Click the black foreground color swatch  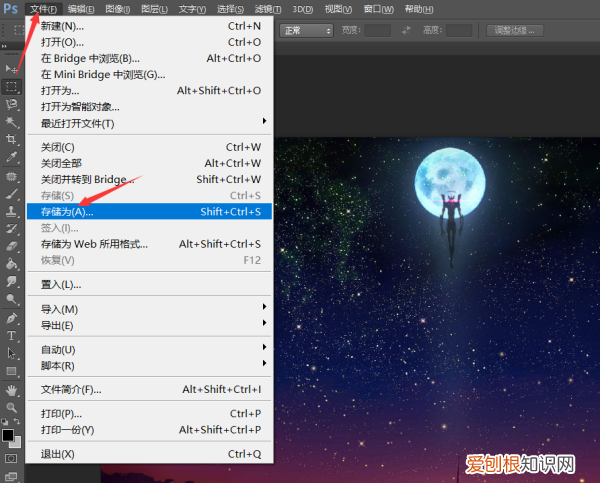coord(8,435)
